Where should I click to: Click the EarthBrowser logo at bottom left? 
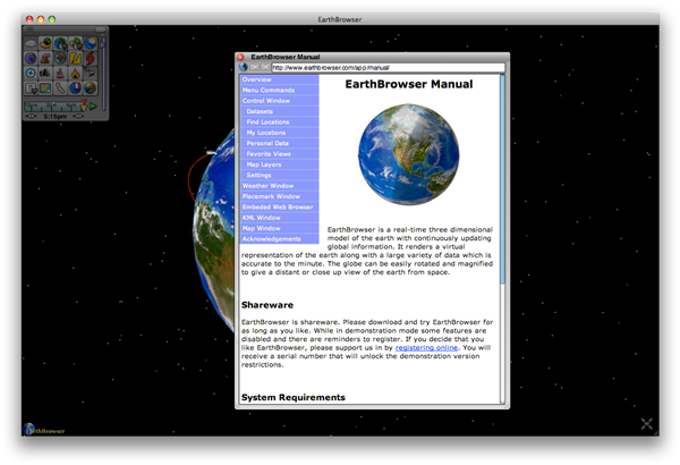[x=44, y=429]
